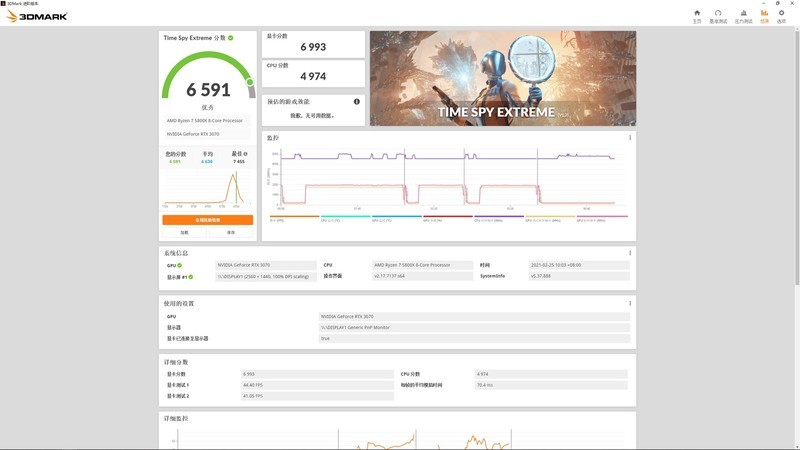Screen dimensions: 800x450
Task: Click the NVIDIA GeForce RTX 3070 label under the score
Action: click(x=193, y=134)
